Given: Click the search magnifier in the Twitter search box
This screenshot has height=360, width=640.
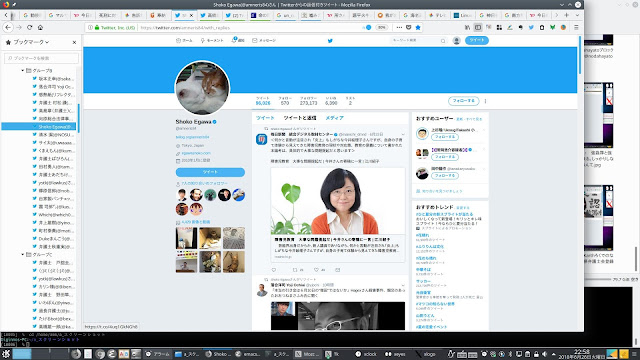Looking at the screenshot, I should coord(443,41).
